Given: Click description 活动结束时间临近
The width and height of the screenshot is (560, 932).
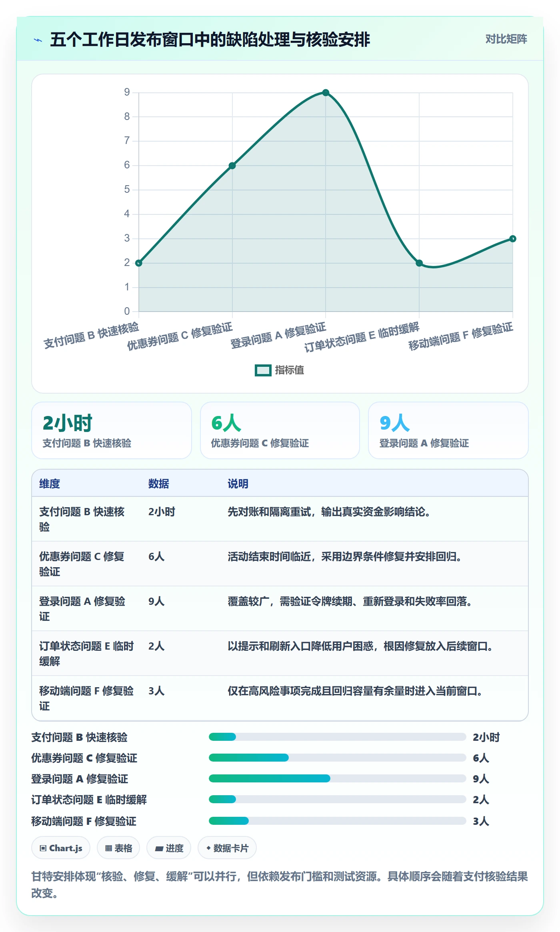Looking at the screenshot, I should [345, 556].
